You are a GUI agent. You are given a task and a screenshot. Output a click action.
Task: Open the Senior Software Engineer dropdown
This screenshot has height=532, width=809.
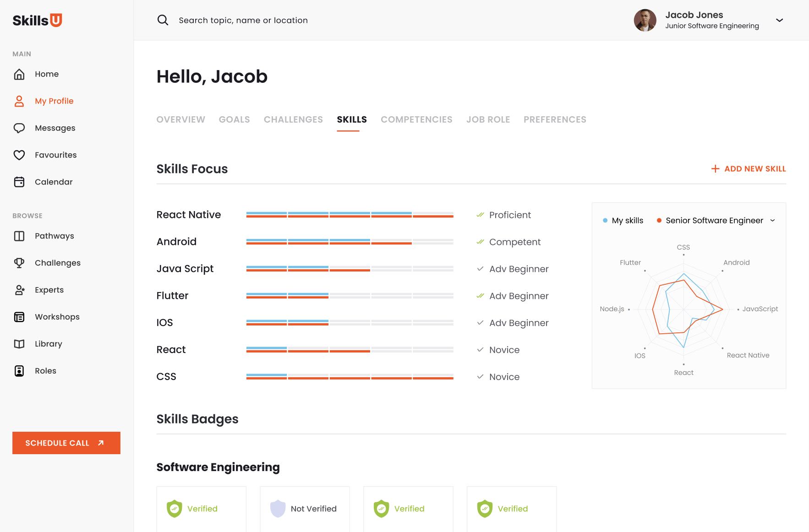772,221
